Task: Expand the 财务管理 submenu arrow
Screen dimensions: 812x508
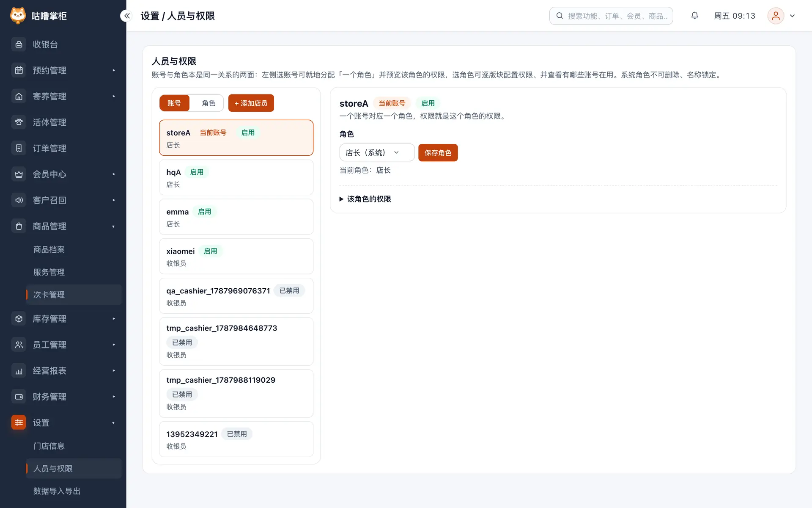Action: pos(114,397)
